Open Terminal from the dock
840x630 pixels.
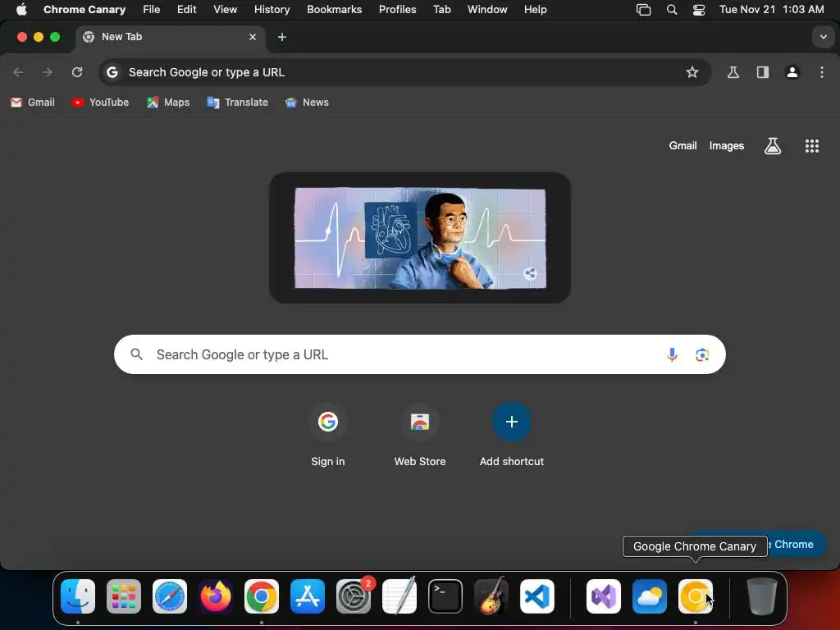(x=445, y=596)
